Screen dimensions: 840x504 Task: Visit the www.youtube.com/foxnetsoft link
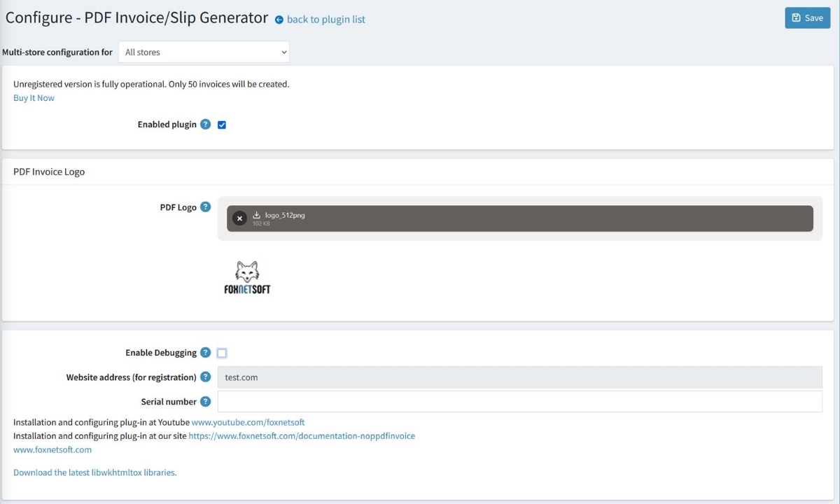coord(248,422)
